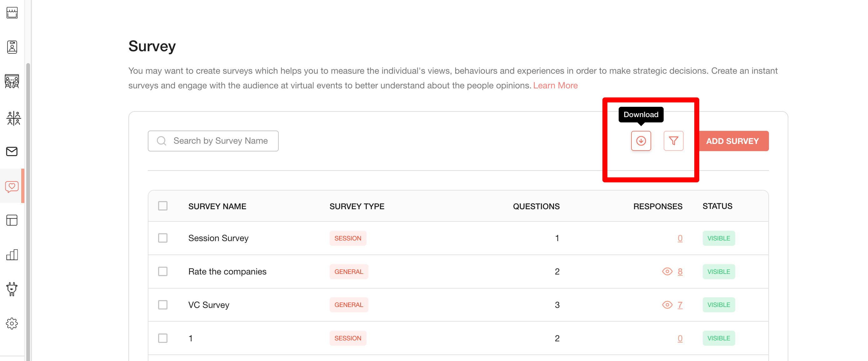
Task: Open response count 7 for VC Survey
Action: coord(680,305)
